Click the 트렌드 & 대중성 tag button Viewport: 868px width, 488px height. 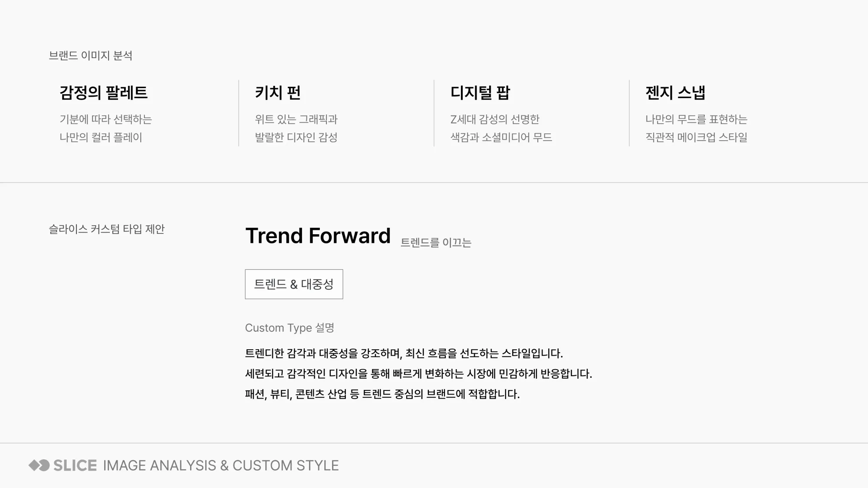(x=294, y=284)
